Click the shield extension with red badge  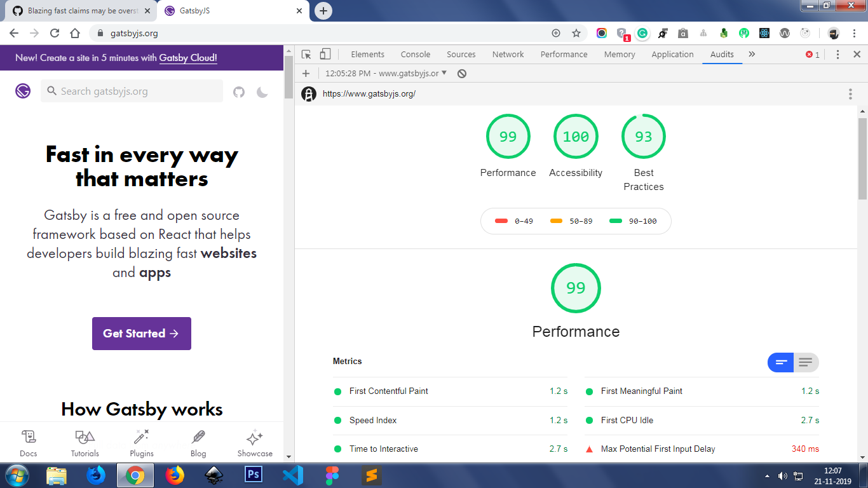[623, 34]
